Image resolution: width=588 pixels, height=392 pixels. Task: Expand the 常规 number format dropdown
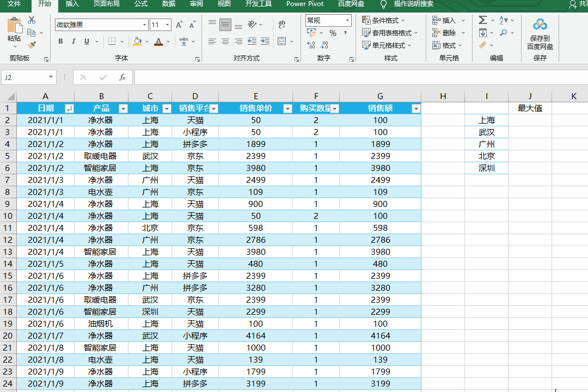coord(347,21)
